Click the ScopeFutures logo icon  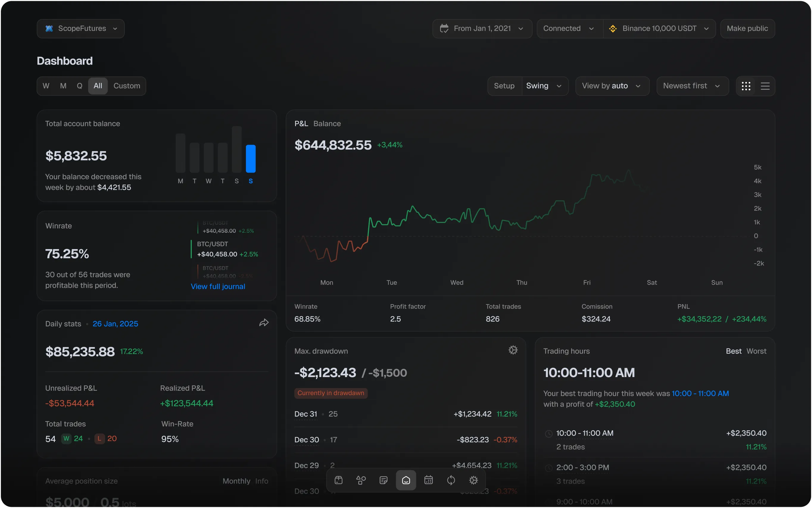point(49,29)
